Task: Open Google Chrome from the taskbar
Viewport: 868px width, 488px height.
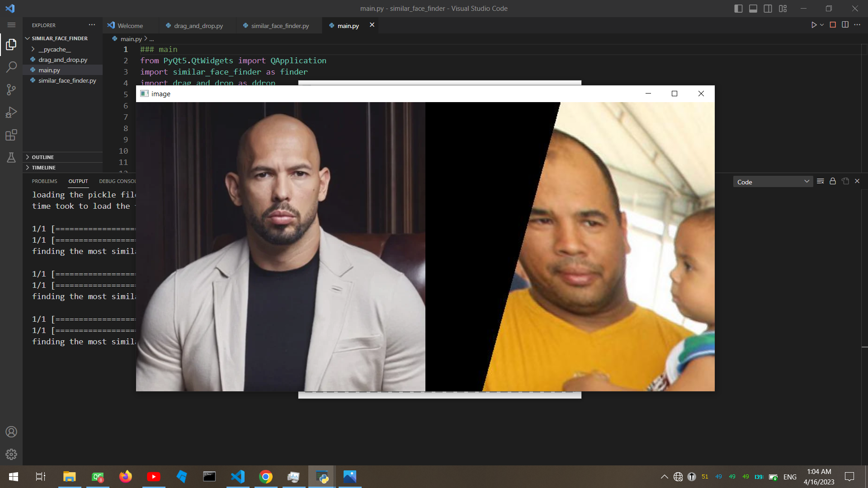Action: 266,477
